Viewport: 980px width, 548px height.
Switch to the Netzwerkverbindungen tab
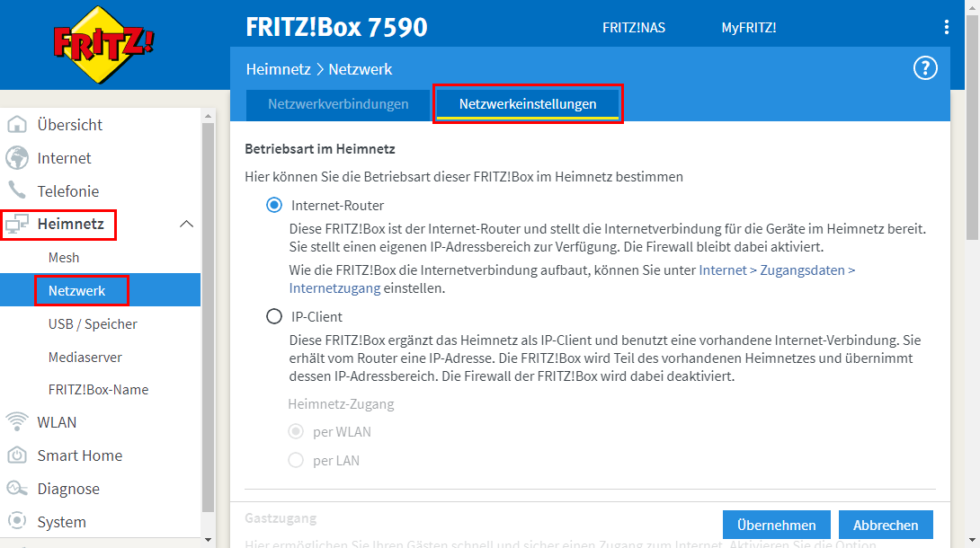pyautogui.click(x=338, y=104)
